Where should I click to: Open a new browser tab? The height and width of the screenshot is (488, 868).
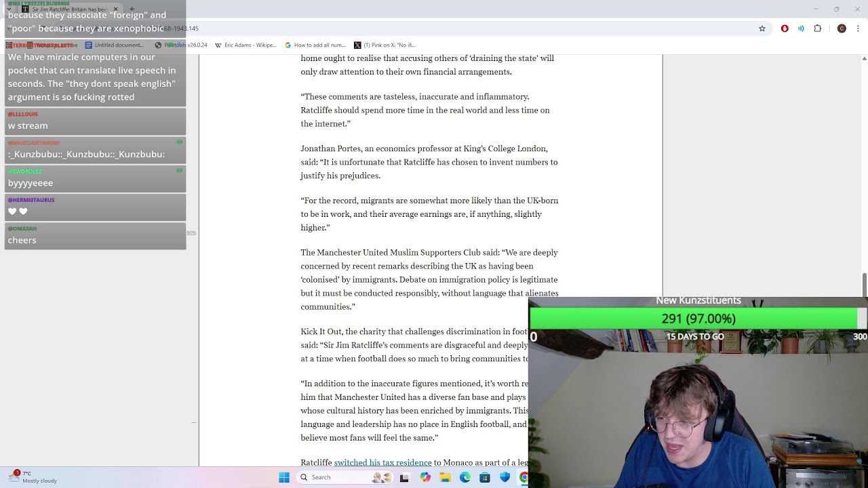click(132, 9)
